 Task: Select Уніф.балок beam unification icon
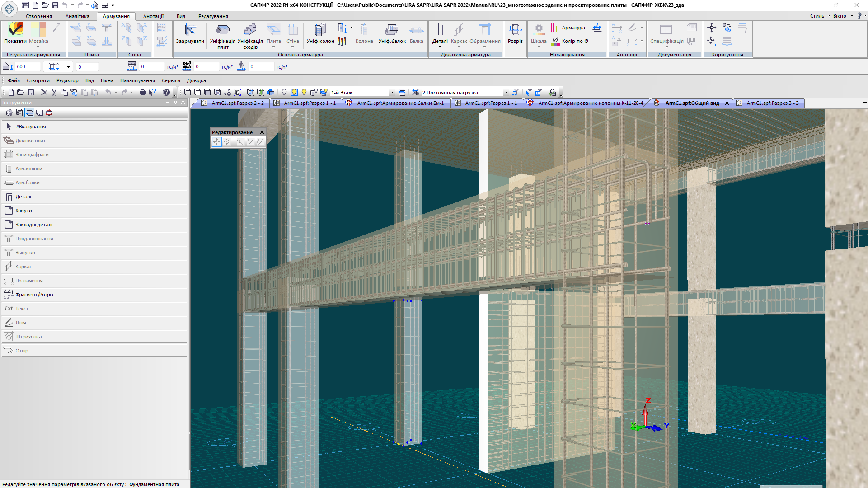(392, 33)
